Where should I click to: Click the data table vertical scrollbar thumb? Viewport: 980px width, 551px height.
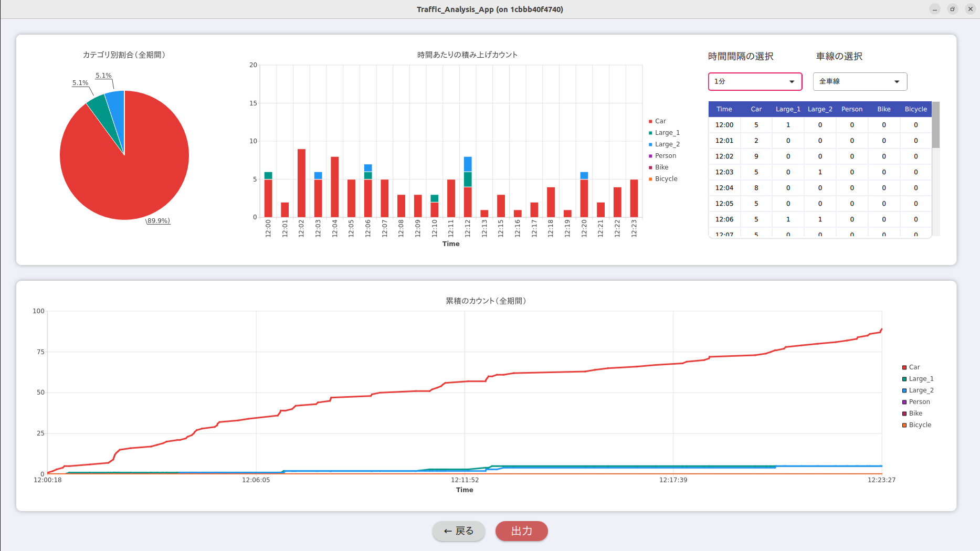tap(936, 125)
